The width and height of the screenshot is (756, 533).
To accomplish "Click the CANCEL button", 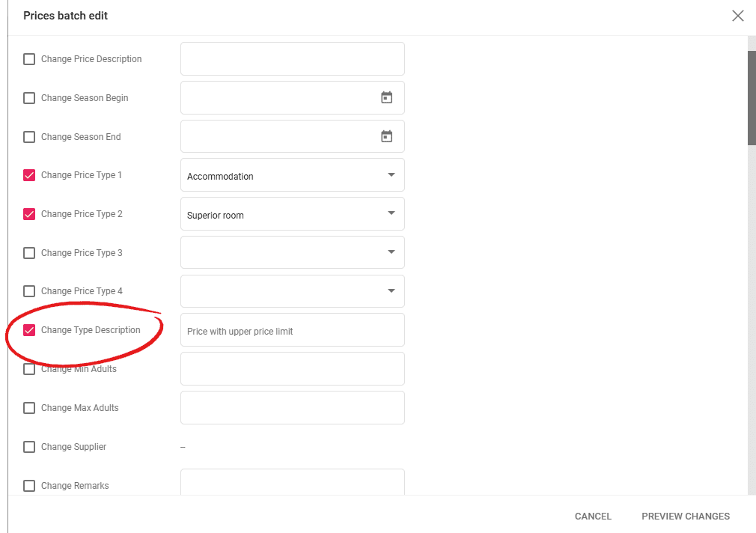I will pyautogui.click(x=593, y=516).
